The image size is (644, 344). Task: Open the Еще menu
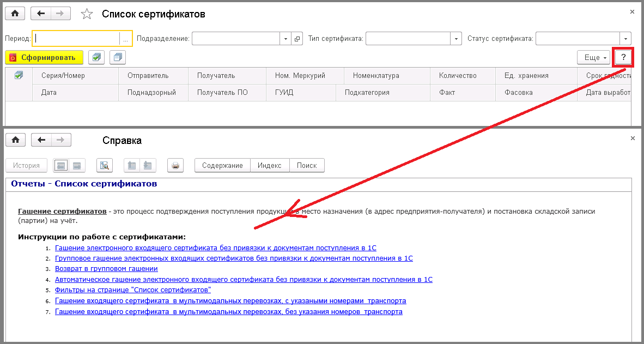pyautogui.click(x=594, y=58)
